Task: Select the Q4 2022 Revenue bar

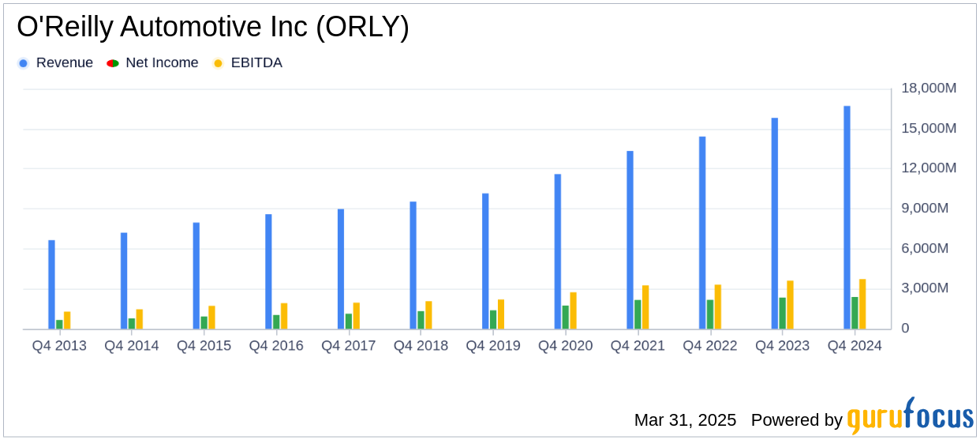Action: pyautogui.click(x=702, y=233)
